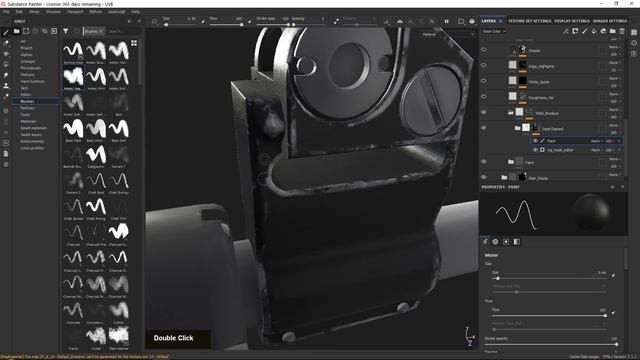Add a paint layer with brush icon
The height and width of the screenshot is (360, 640).
point(584,31)
